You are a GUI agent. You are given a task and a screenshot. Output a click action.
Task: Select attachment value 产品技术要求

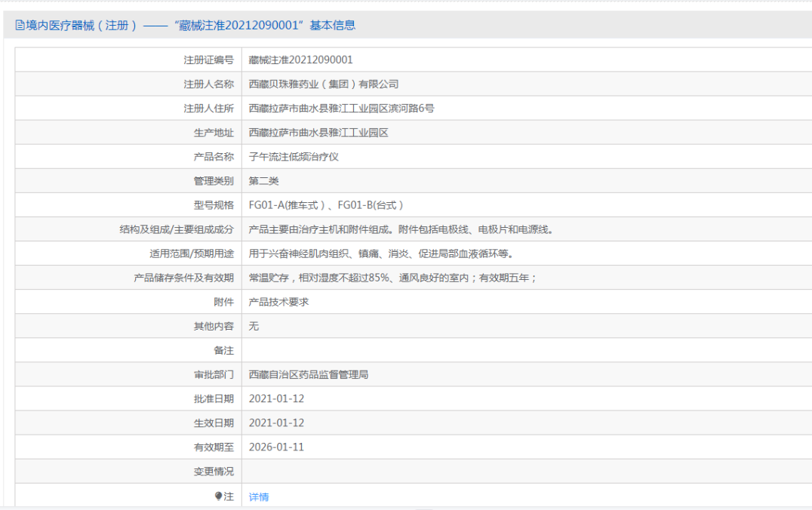point(278,302)
